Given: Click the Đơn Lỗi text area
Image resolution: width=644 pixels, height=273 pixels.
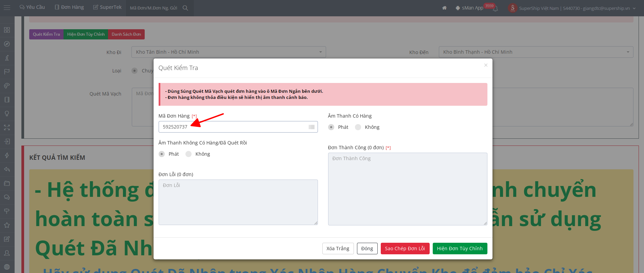Looking at the screenshot, I should 238,202.
